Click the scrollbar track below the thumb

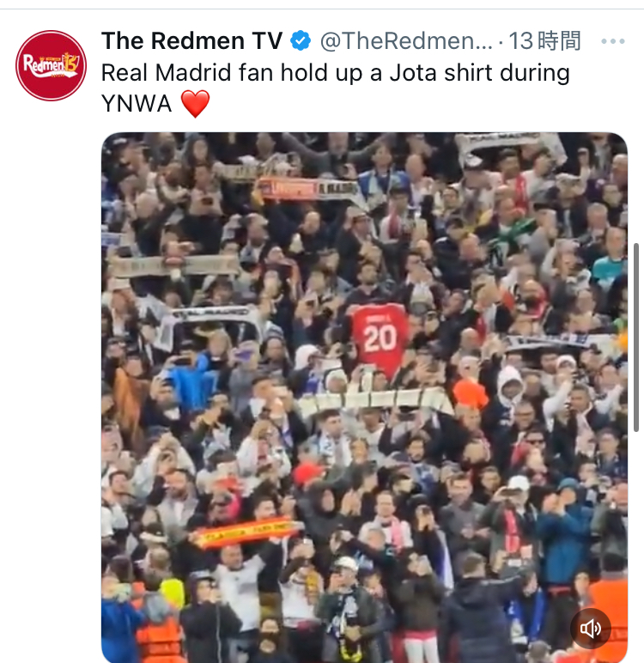636,545
